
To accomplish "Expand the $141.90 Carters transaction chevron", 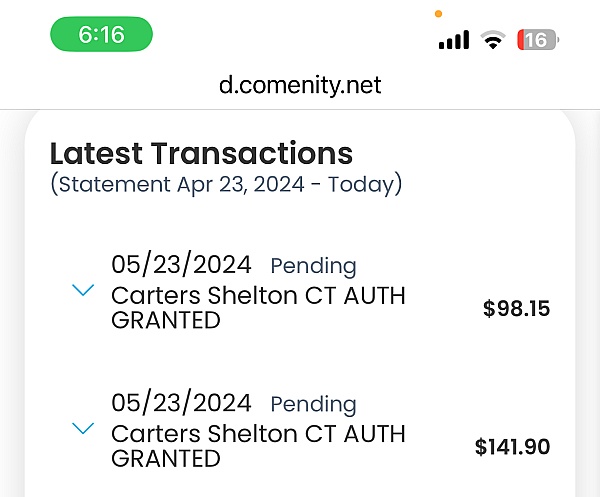I will (83, 428).
